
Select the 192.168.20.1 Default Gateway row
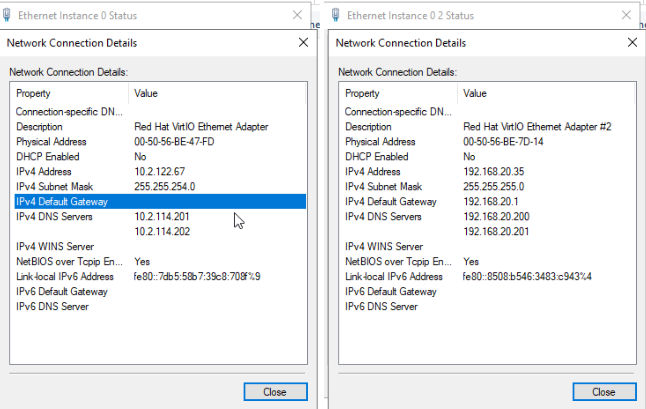pos(489,201)
